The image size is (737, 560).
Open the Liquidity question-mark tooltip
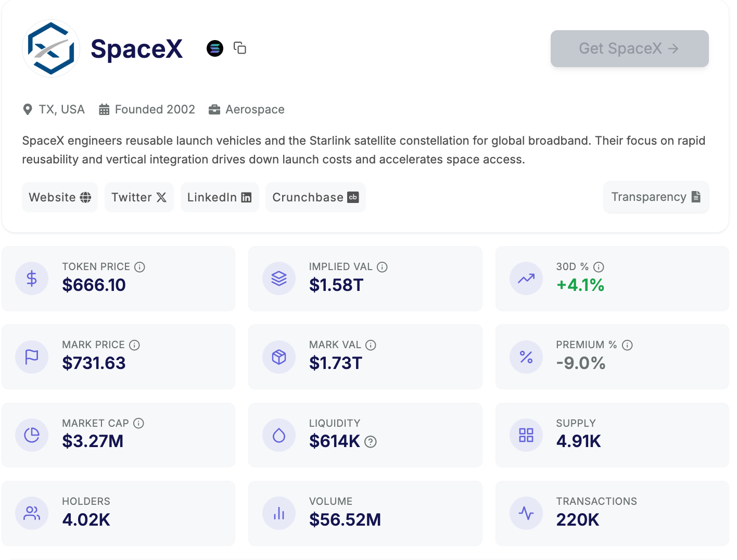point(370,442)
